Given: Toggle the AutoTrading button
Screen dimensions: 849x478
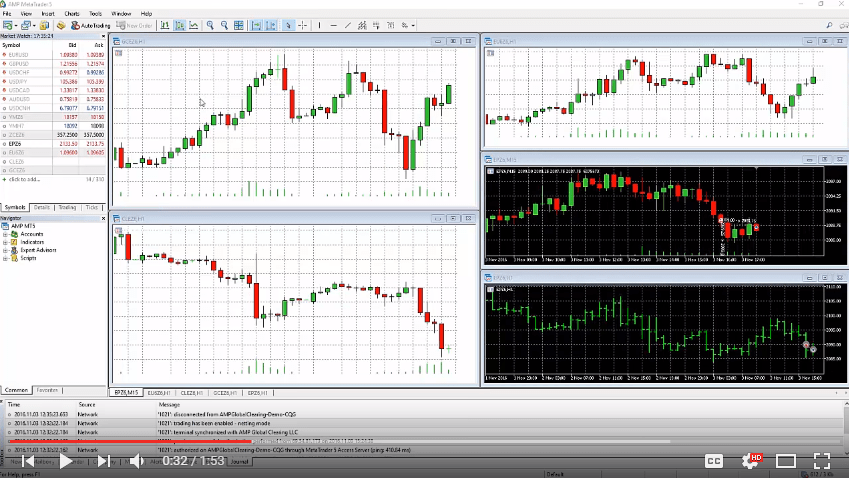Looking at the screenshot, I should [90, 25].
